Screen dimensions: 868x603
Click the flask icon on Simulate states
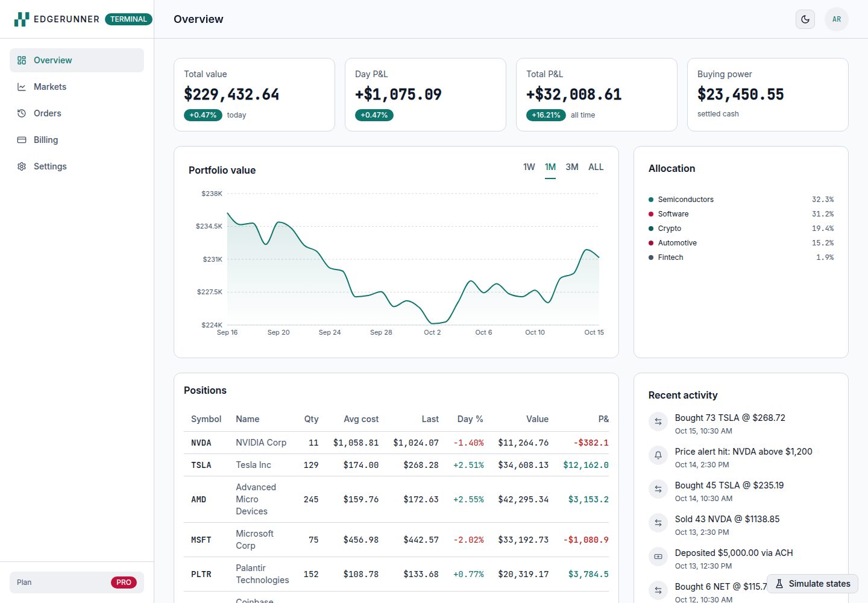tap(779, 584)
